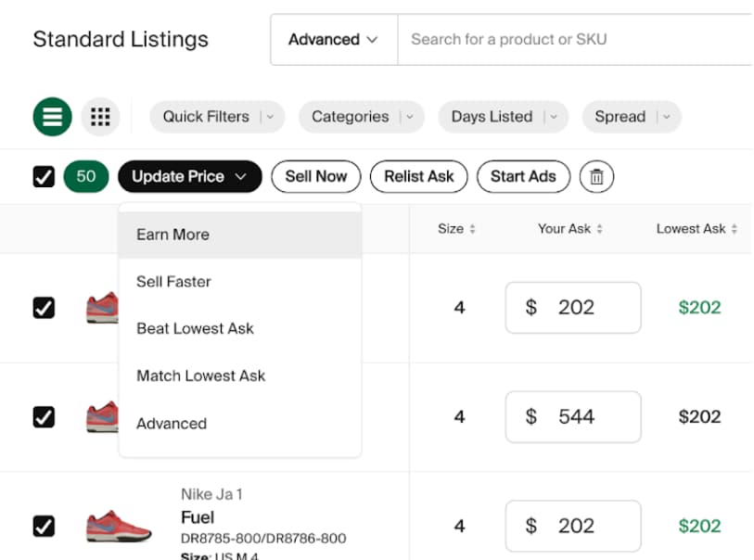Deselect the Nike Ja 1 Fuel listing
This screenshot has height=560, width=754.
tap(44, 526)
